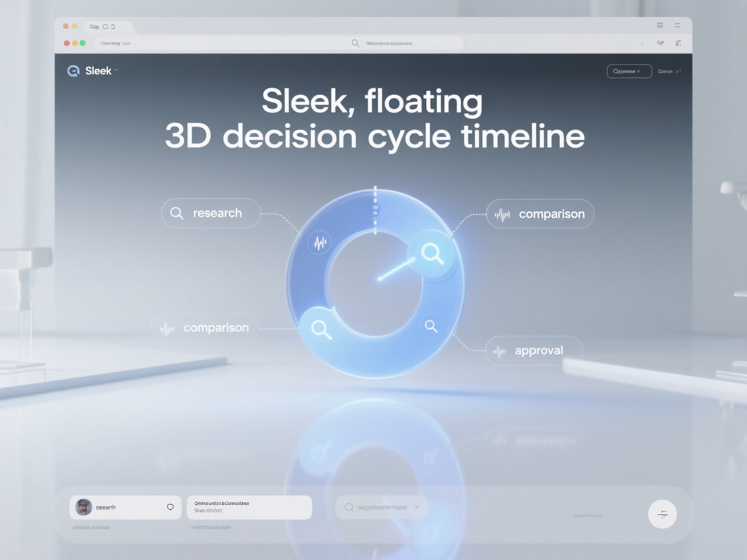This screenshot has width=747, height=560.
Task: Click the user avatar in the bottom bar
Action: click(x=84, y=507)
